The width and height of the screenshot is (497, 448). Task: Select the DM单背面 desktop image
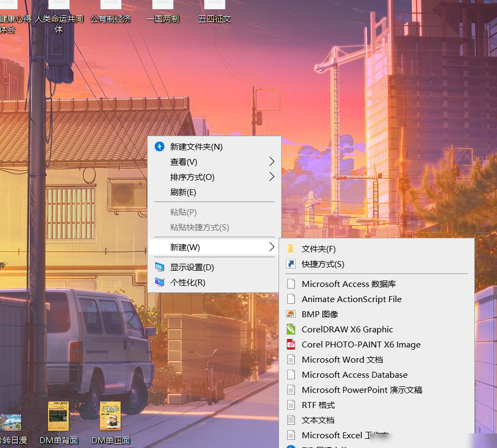click(58, 423)
